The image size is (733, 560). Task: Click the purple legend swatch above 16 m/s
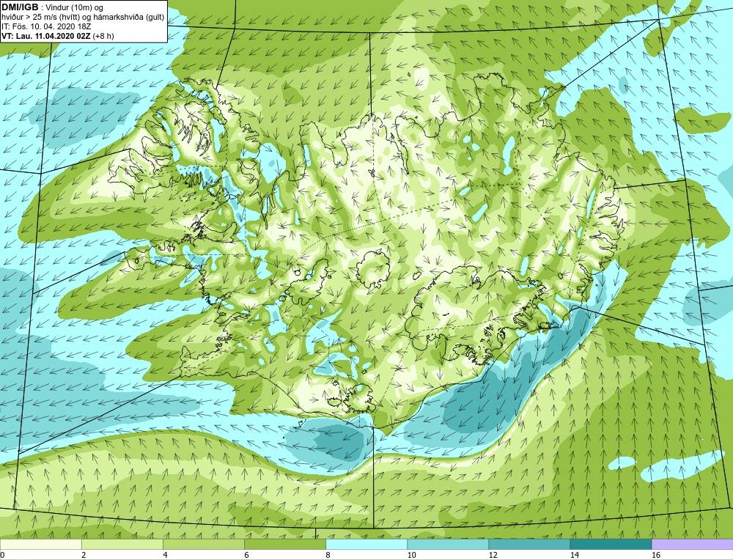[693, 544]
